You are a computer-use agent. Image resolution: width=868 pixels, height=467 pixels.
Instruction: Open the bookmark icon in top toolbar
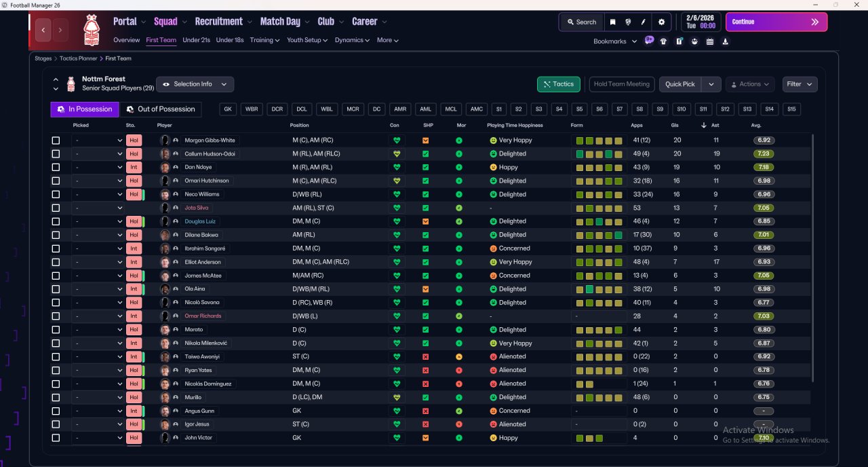(x=612, y=22)
